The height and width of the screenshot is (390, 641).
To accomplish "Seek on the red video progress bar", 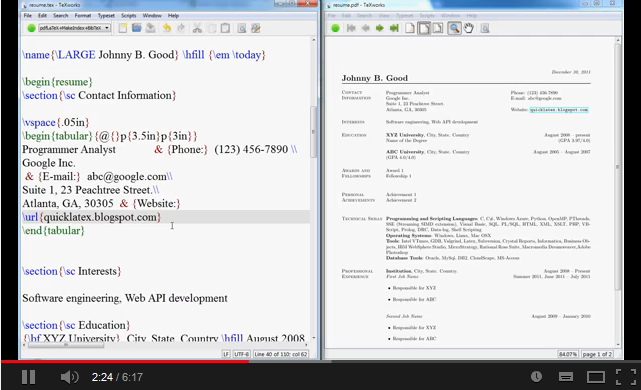I will [x=125, y=361].
